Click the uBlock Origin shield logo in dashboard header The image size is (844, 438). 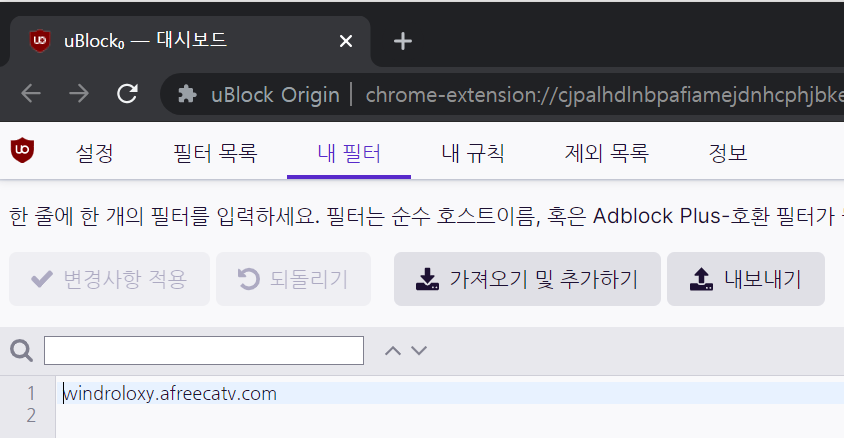pyautogui.click(x=23, y=151)
